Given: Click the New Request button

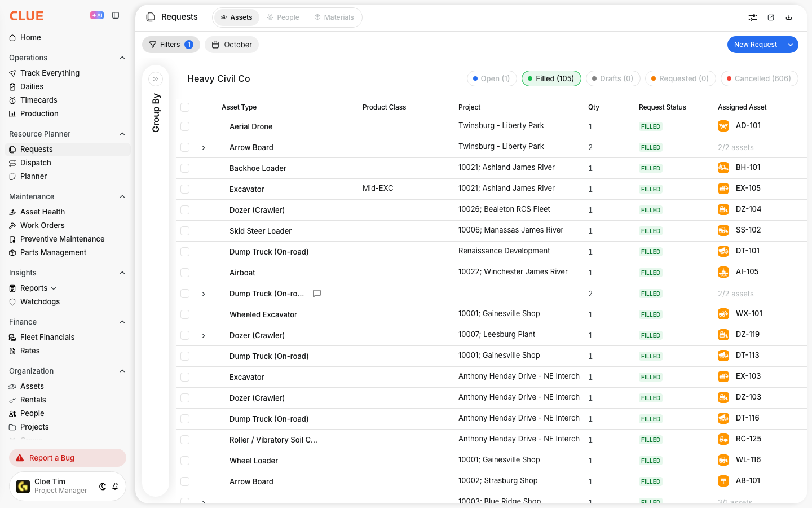Looking at the screenshot, I should click(x=756, y=45).
